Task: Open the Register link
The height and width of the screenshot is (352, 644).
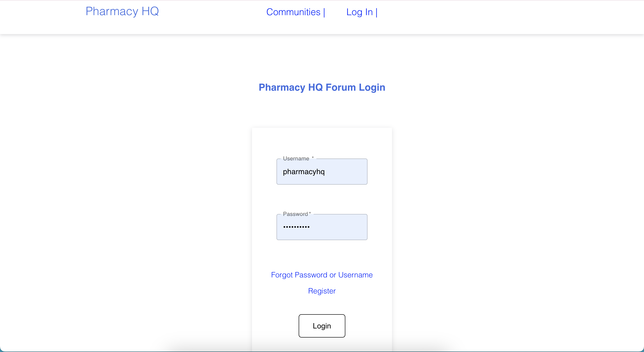Action: tap(322, 291)
